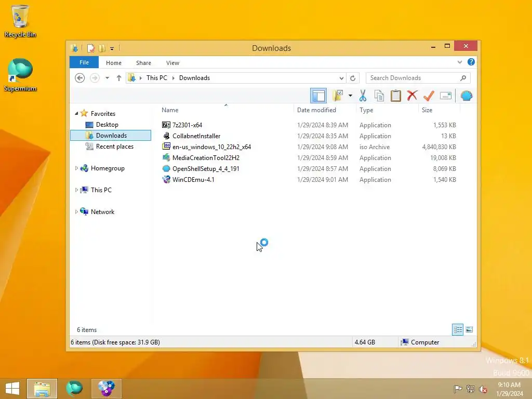Click the Copy icon in toolbar
The width and height of the screenshot is (532, 399).
point(379,96)
